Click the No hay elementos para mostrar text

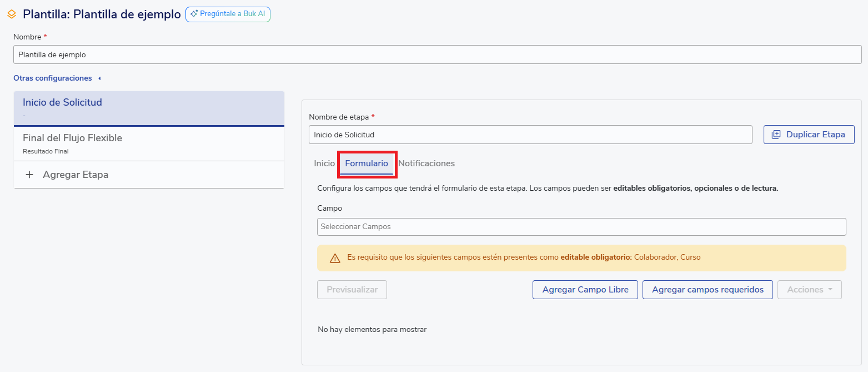point(372,330)
